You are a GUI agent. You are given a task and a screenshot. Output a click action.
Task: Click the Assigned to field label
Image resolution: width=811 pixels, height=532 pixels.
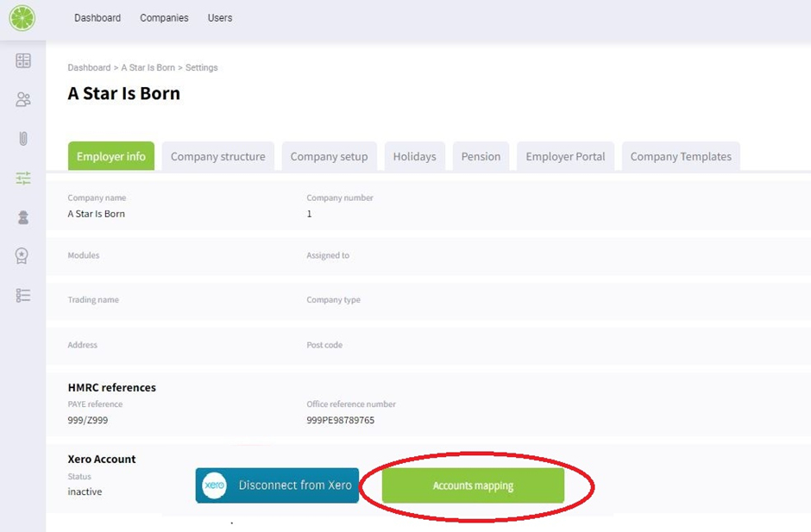coord(328,255)
